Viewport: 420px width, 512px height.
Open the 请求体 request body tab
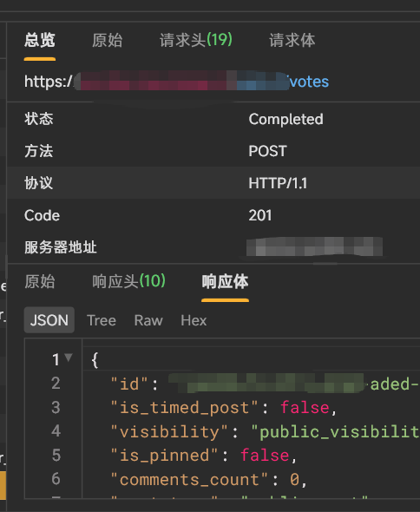tap(292, 41)
